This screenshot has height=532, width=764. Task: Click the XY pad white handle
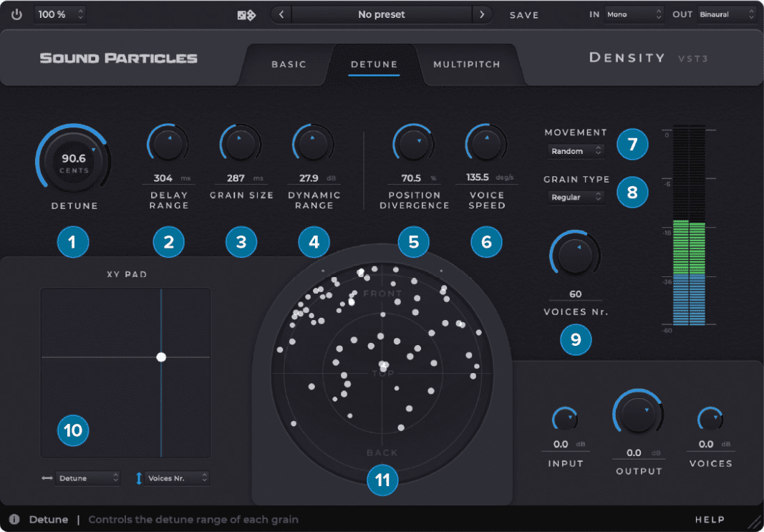161,357
